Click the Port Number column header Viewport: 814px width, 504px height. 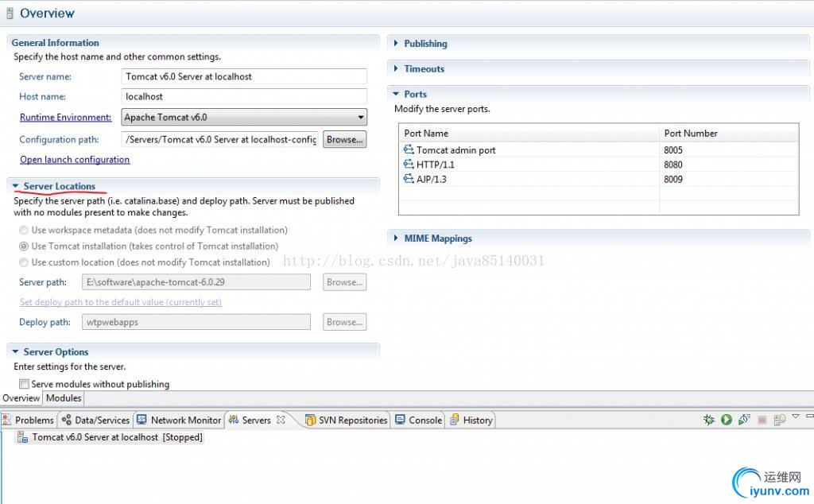pyautogui.click(x=729, y=133)
